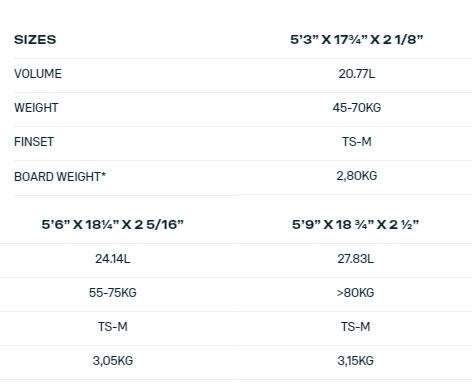This screenshot has width=472, height=388.
Task: Select TS-M finset under 5'6" size
Action: (x=113, y=327)
